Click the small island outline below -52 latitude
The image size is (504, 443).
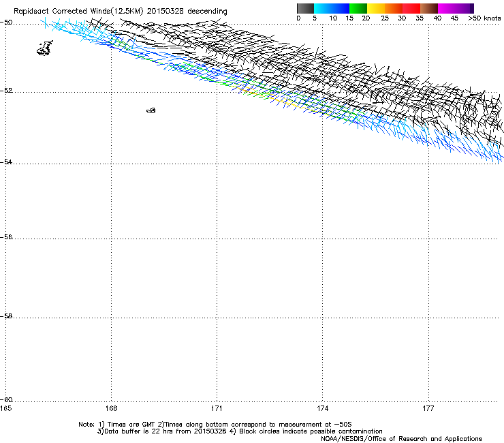click(x=151, y=110)
